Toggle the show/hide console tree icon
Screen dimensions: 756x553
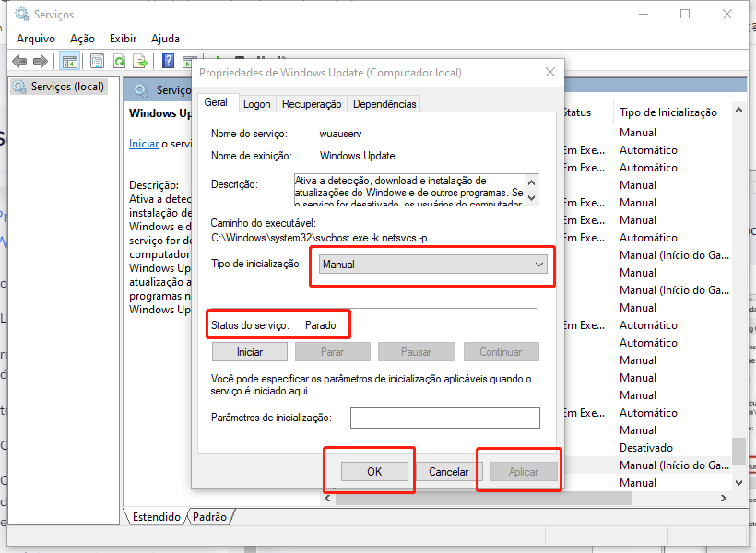[x=69, y=61]
